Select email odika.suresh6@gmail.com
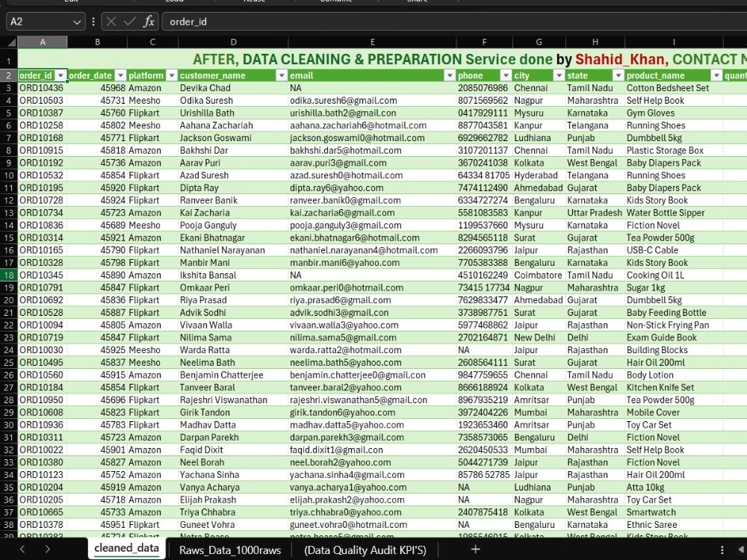This screenshot has height=560, width=747. (x=372, y=101)
